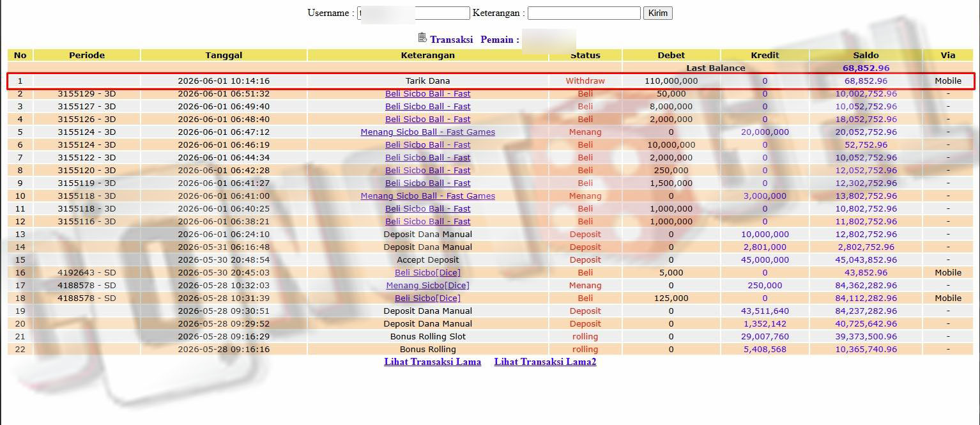Click the Transaksi clipboard icon
This screenshot has width=980, height=425.
422,38
